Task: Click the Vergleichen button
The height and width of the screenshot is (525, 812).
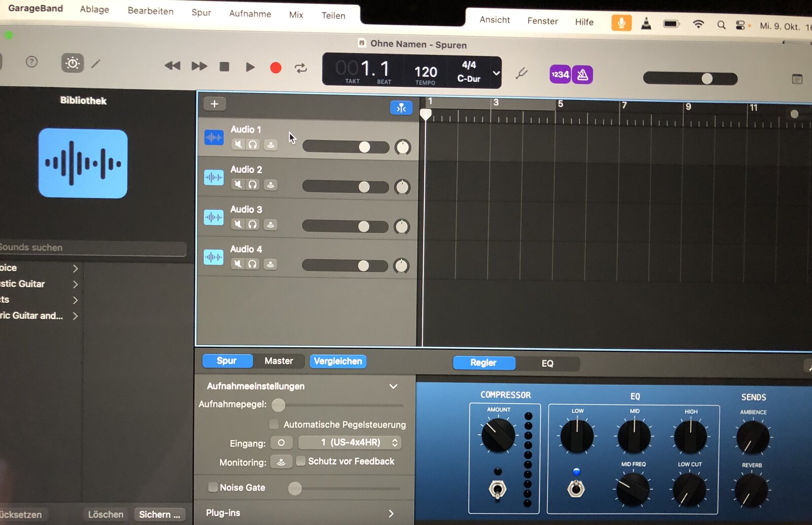Action: 338,362
